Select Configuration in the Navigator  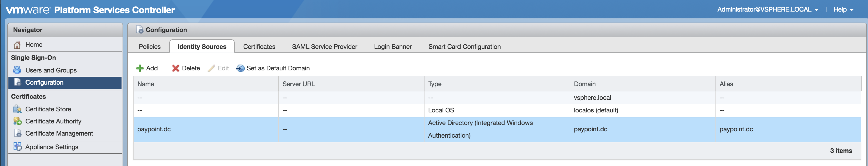coord(44,82)
